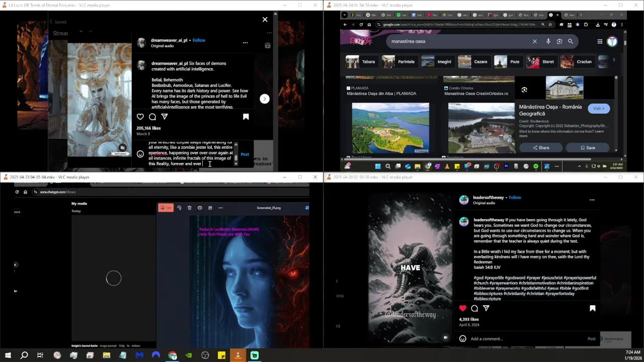644x362 pixels.
Task: Open the Google apps grid
Action: click(600, 42)
